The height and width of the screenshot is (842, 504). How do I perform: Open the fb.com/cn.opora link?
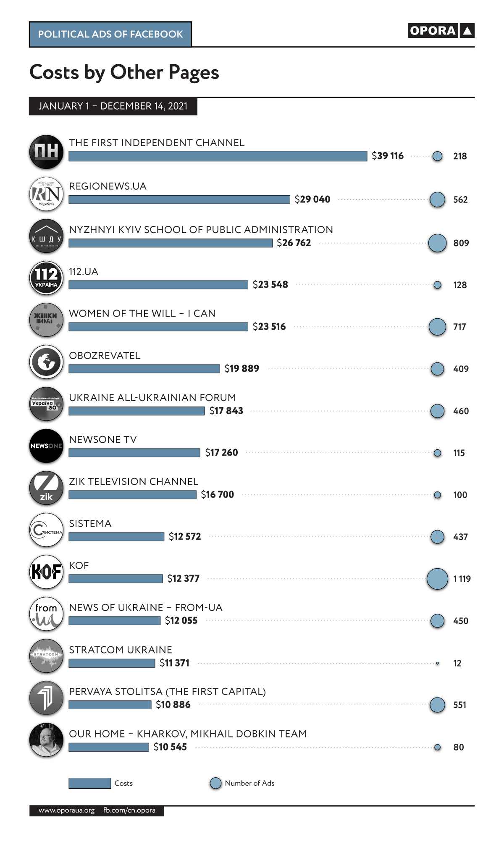click(x=129, y=810)
